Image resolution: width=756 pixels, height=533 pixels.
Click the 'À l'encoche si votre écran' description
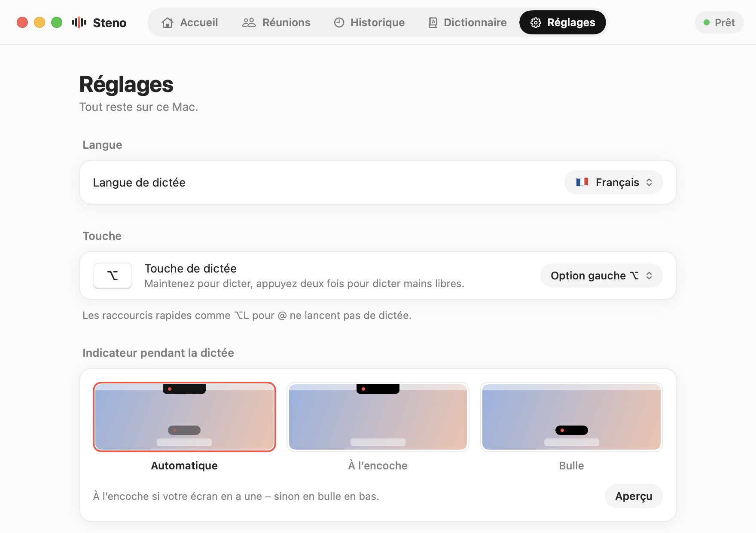tap(236, 496)
